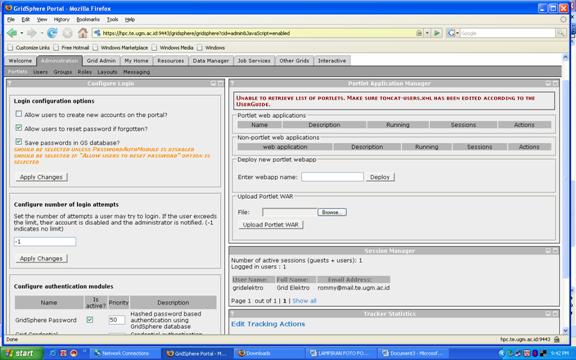Go back with the green Back arrow
Viewport: 576px width, 360px height.
click(x=12, y=33)
